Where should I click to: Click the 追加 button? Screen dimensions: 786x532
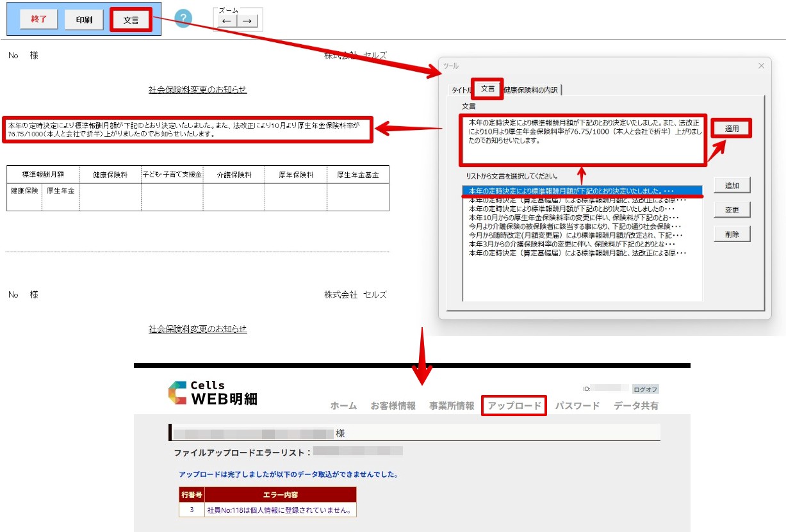coord(732,185)
